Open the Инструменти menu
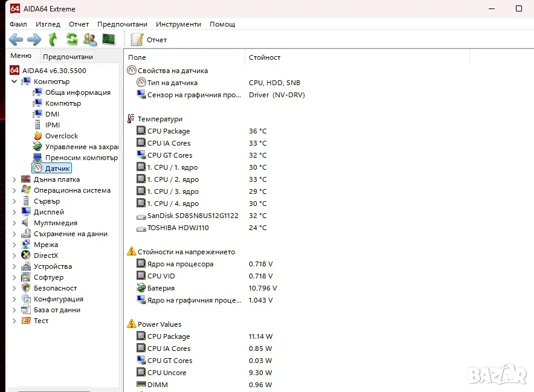534x392 pixels. (x=178, y=24)
